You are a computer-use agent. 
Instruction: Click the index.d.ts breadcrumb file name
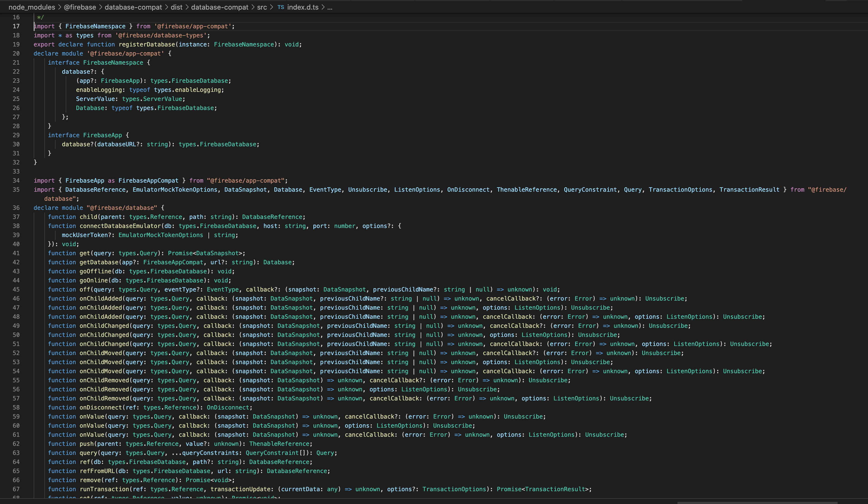tap(303, 7)
